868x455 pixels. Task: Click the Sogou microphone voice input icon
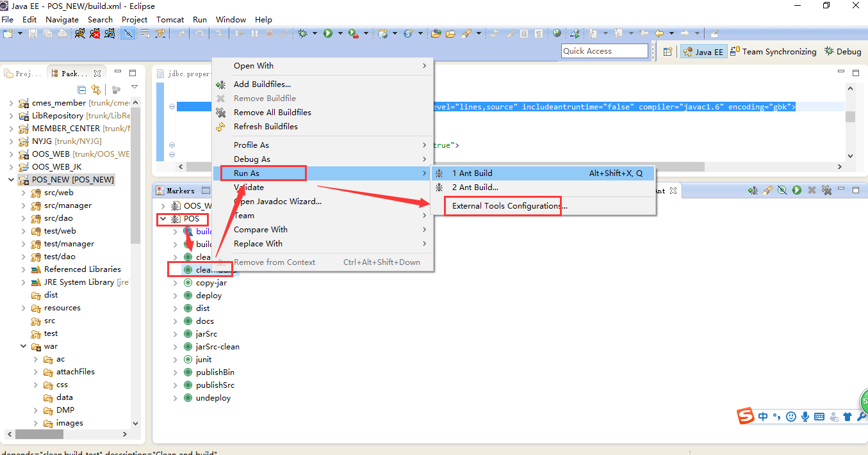tap(805, 417)
